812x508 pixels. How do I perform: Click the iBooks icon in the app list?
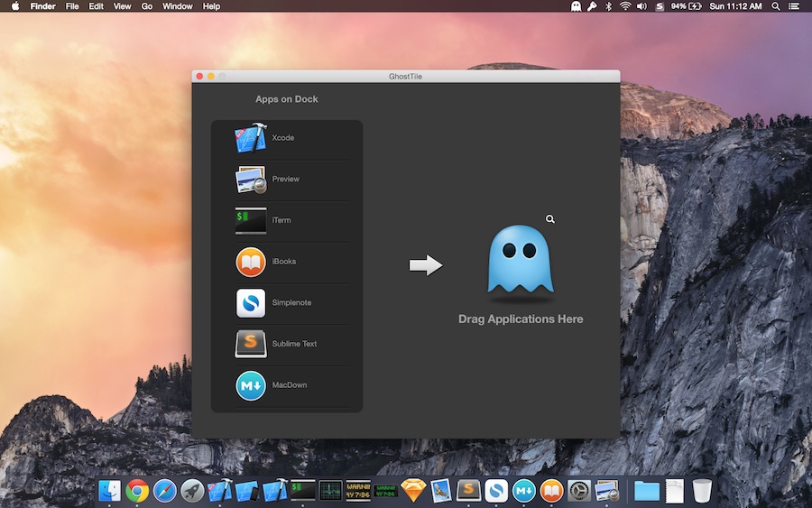(x=251, y=262)
